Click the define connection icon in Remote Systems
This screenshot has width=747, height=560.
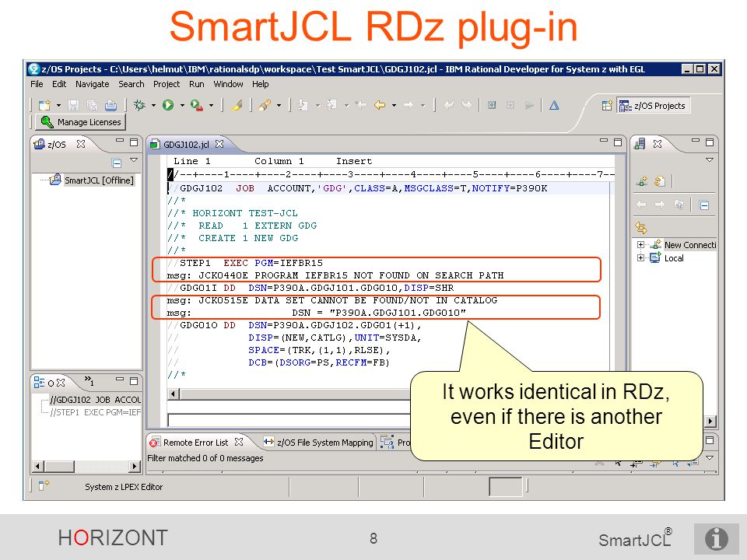[642, 181]
